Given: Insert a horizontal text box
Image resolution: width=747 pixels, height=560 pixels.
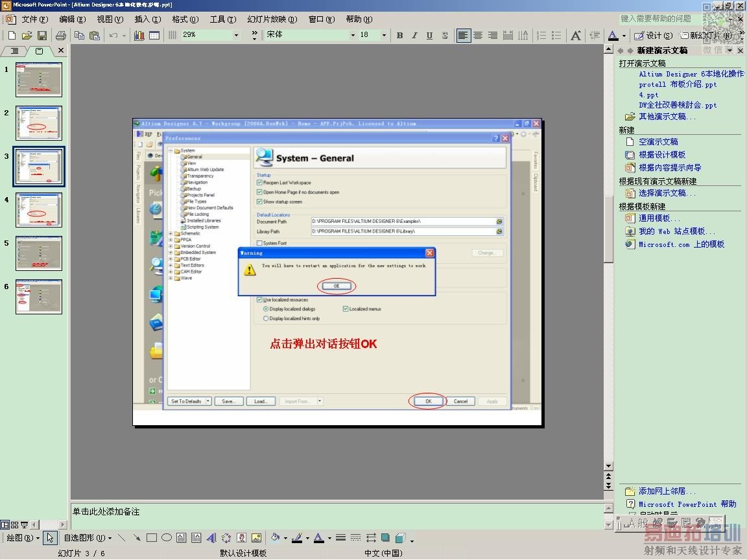Looking at the screenshot, I should 182,537.
